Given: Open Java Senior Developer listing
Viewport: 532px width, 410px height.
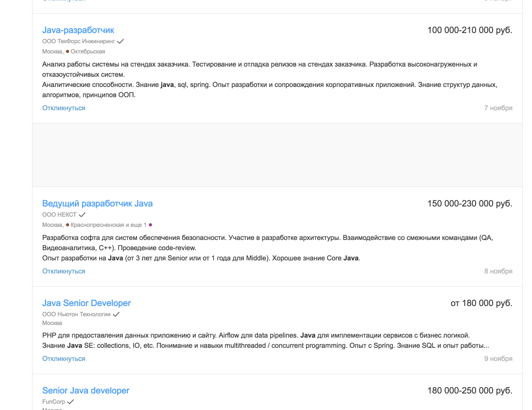Looking at the screenshot, I should [86, 303].
